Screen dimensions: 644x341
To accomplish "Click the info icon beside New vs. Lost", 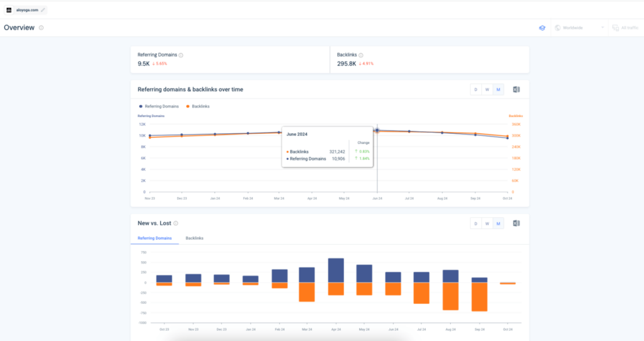I will 176,223.
